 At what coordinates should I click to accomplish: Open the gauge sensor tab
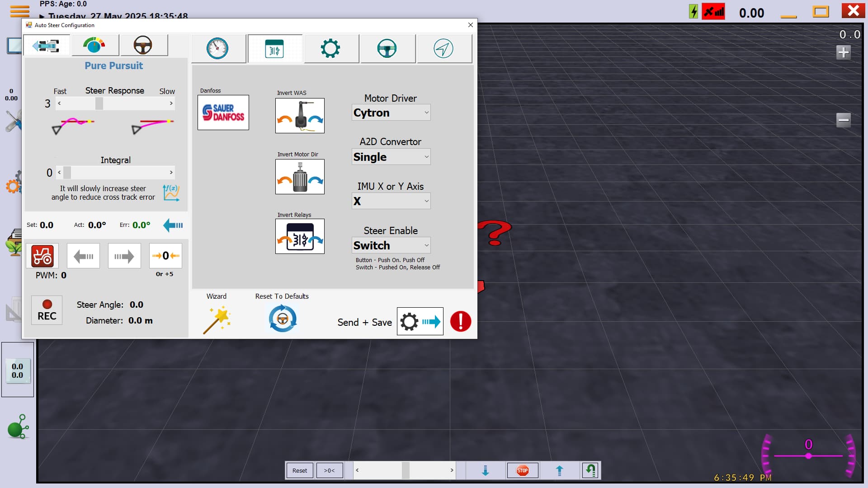coord(217,48)
